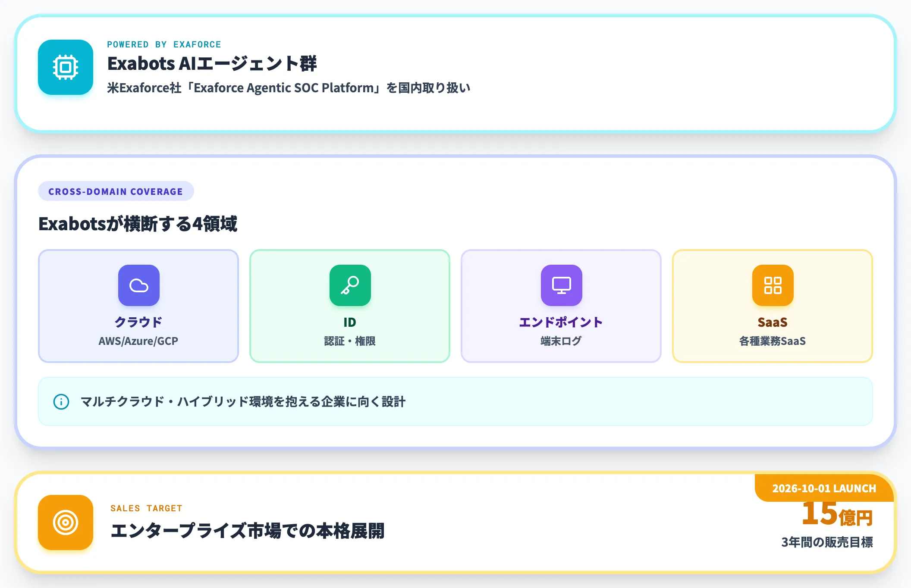Click the 3年間の販売目標 caption
The height and width of the screenshot is (588, 911).
tap(827, 542)
